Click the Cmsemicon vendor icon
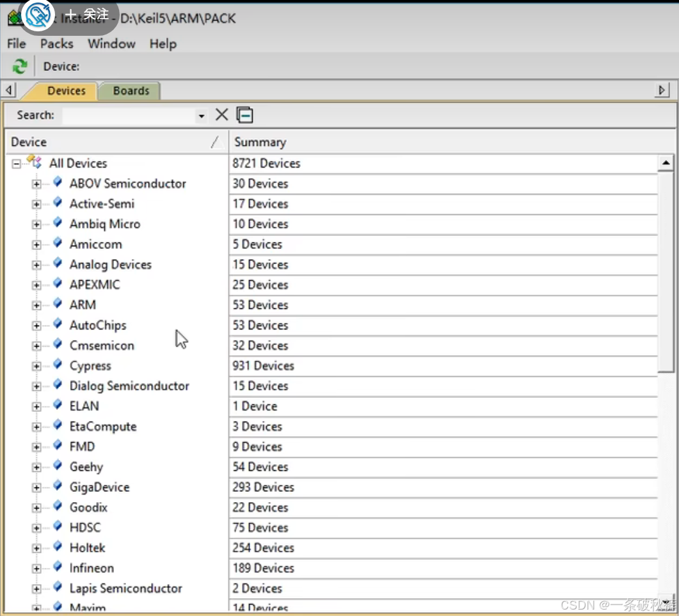Viewport: 679px width, 616px height. [58, 345]
